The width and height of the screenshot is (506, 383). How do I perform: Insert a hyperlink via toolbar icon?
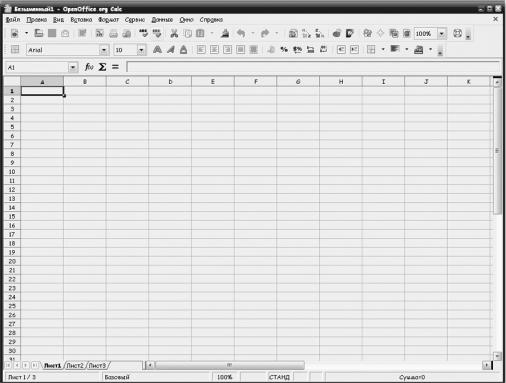pos(293,33)
